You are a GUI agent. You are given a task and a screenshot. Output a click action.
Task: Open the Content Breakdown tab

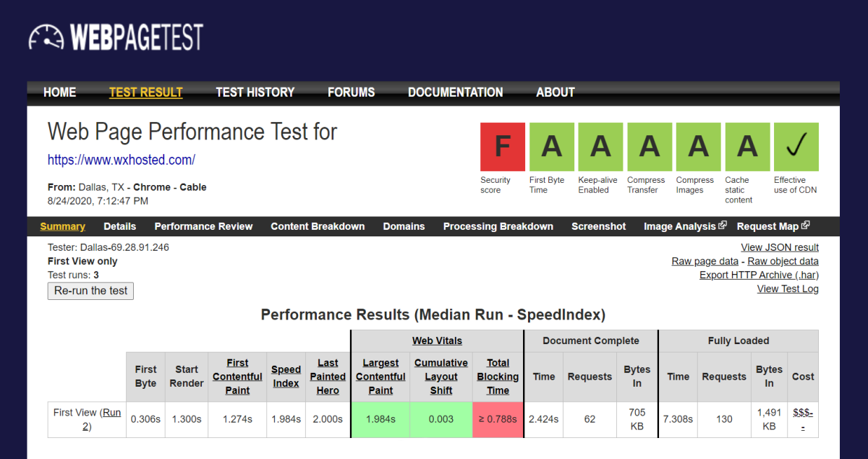pyautogui.click(x=318, y=226)
